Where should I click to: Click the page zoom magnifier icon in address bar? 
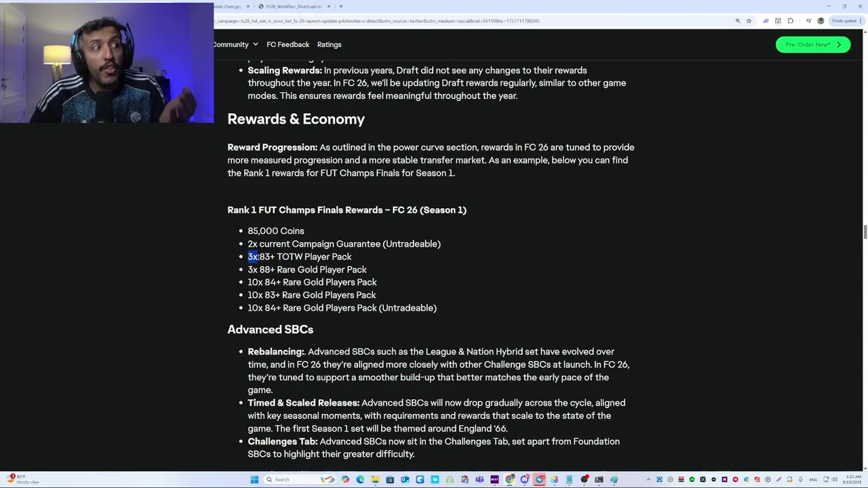click(x=738, y=21)
